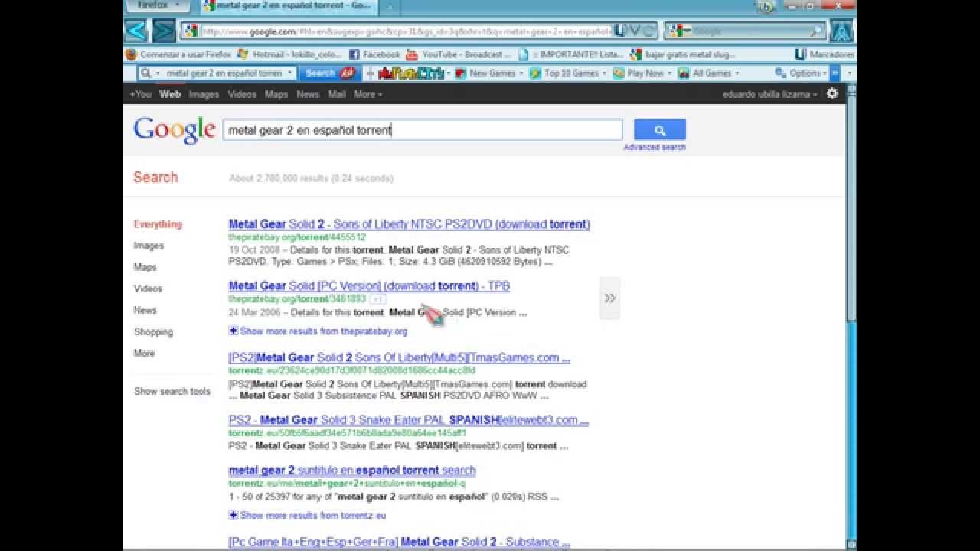
Task: Open the Google settings gear
Action: tap(832, 93)
